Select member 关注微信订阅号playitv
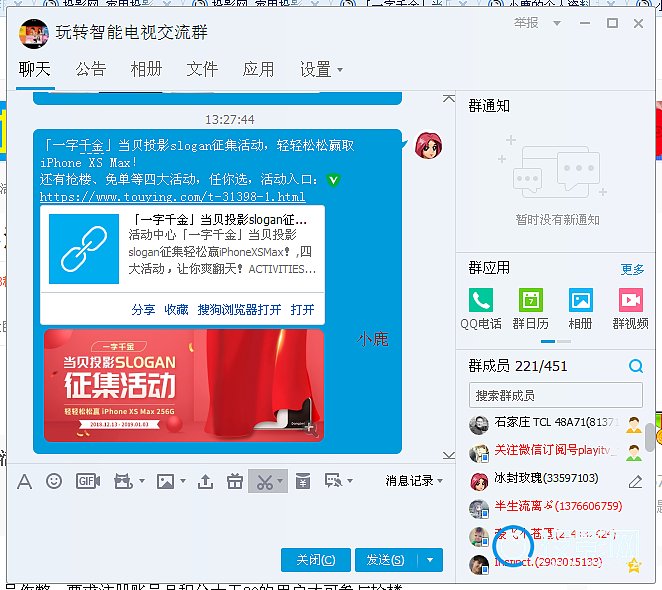662x590 pixels. tap(556, 451)
